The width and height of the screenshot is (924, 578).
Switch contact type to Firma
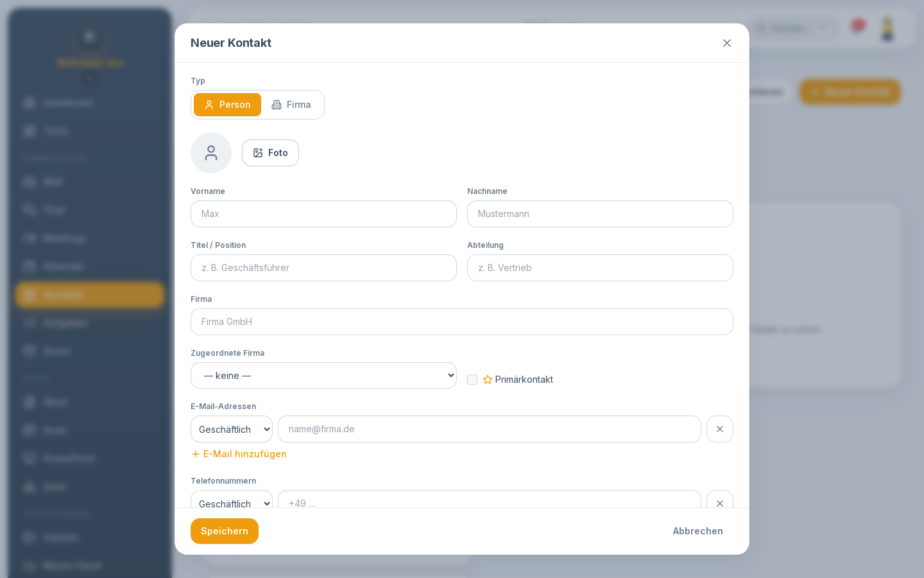click(291, 105)
